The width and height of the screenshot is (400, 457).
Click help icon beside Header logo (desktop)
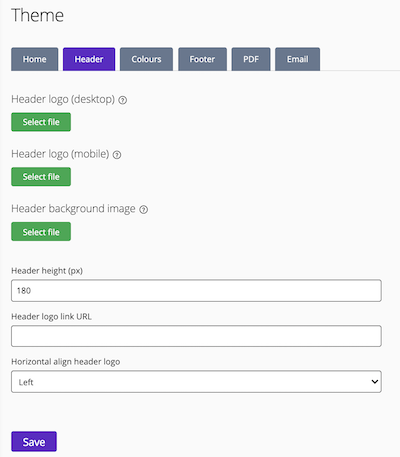point(123,100)
